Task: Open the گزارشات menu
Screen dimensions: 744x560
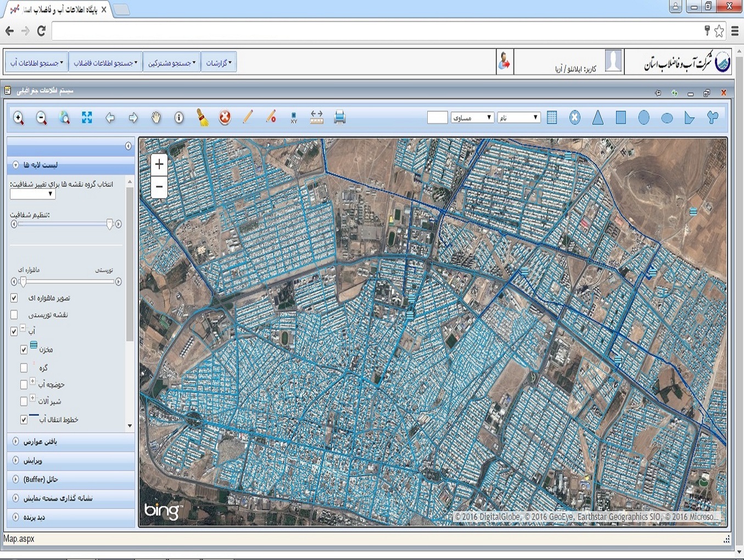Action: [x=219, y=63]
